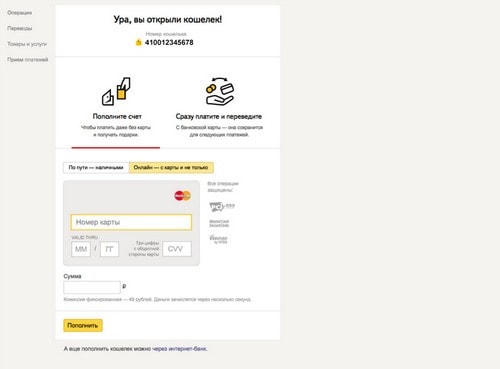Click the MasterCard logo on the card form

click(182, 196)
